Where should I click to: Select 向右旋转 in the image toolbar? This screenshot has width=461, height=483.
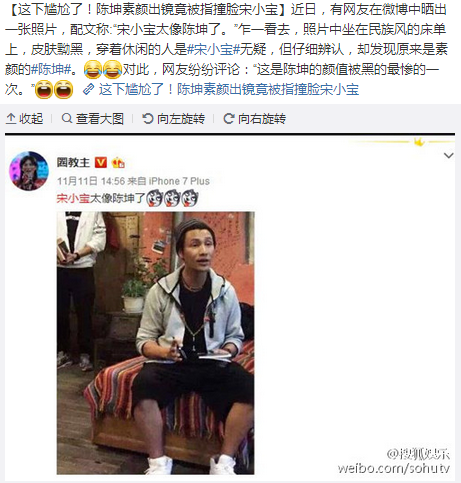262,119
